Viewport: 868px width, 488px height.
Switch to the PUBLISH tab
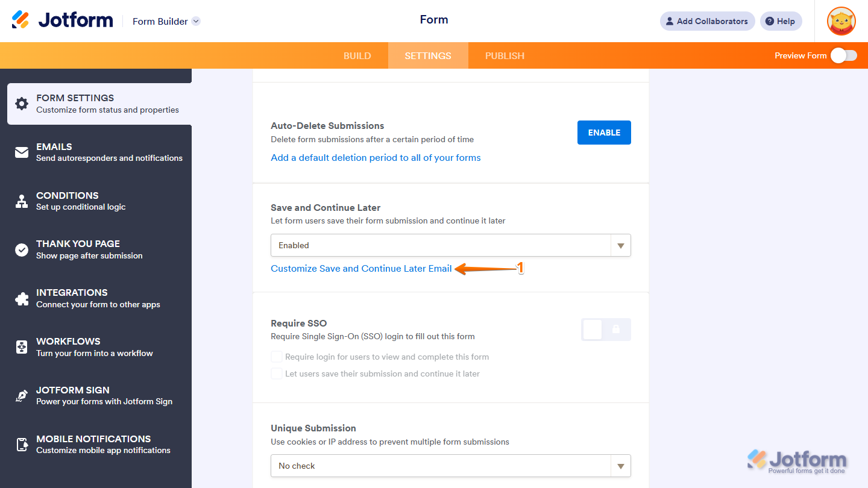505,55
